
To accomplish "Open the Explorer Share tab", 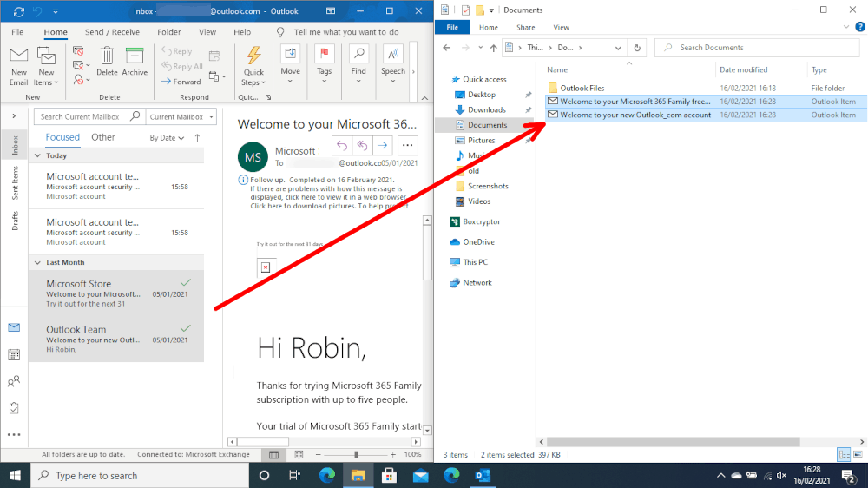I will (525, 27).
